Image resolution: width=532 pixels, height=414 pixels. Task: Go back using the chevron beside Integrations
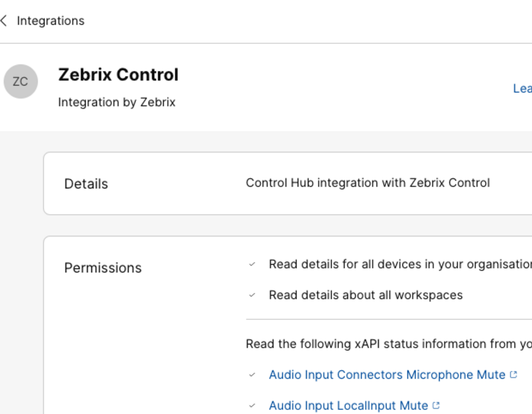(4, 21)
